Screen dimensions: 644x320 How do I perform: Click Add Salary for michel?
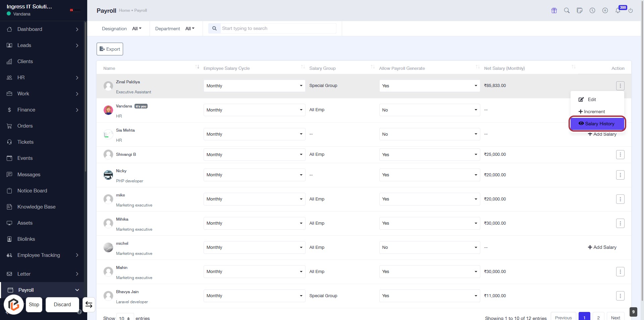(x=602, y=247)
